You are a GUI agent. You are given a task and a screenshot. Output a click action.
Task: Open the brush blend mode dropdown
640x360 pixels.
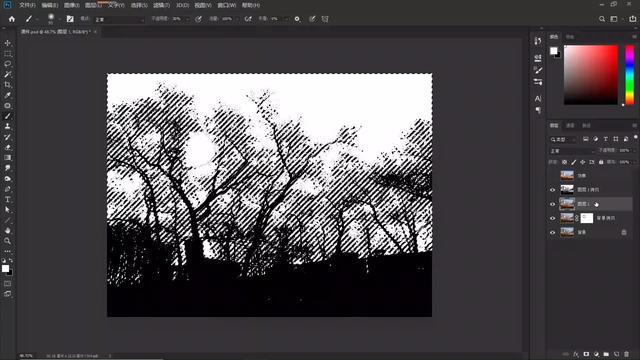[x=120, y=19]
